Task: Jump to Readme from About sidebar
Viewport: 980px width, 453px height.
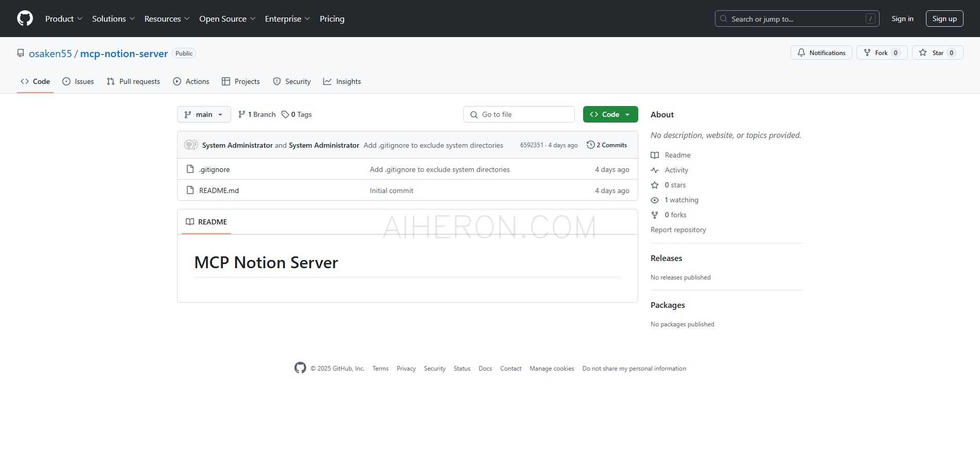Action: pyautogui.click(x=671, y=155)
